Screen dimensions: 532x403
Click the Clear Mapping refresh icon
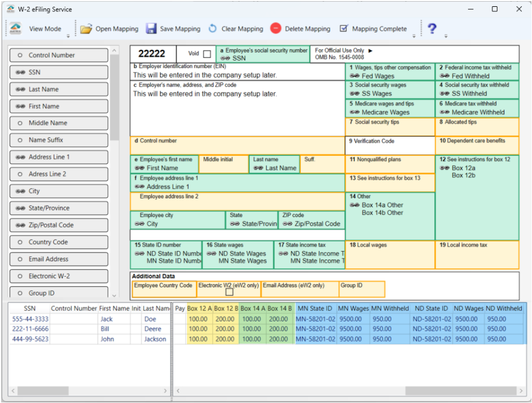point(212,29)
